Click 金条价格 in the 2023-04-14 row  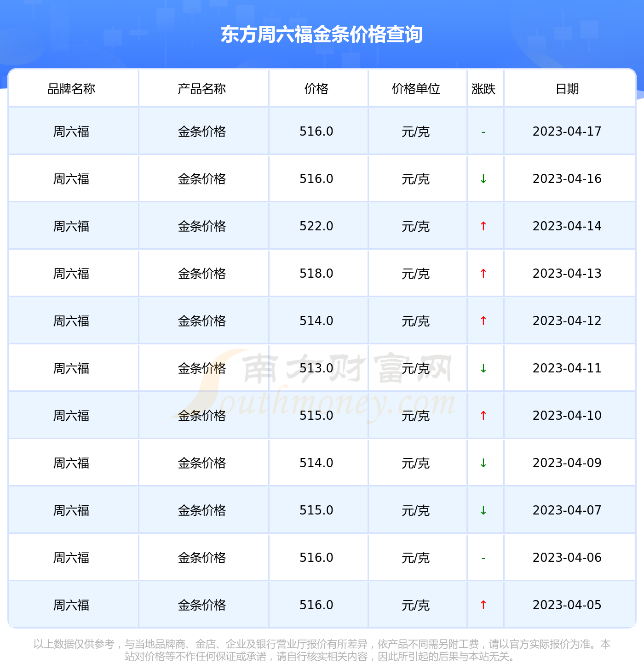coord(202,227)
